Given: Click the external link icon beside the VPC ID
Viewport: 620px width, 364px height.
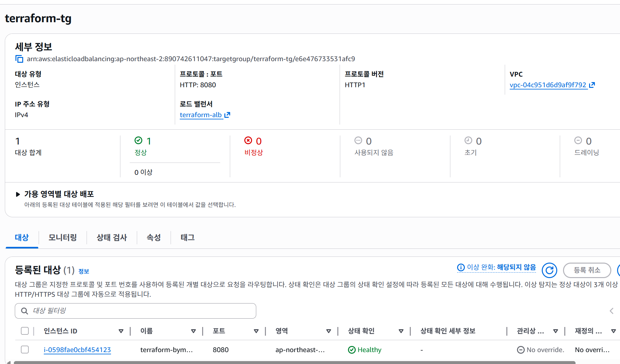Looking at the screenshot, I should point(592,85).
